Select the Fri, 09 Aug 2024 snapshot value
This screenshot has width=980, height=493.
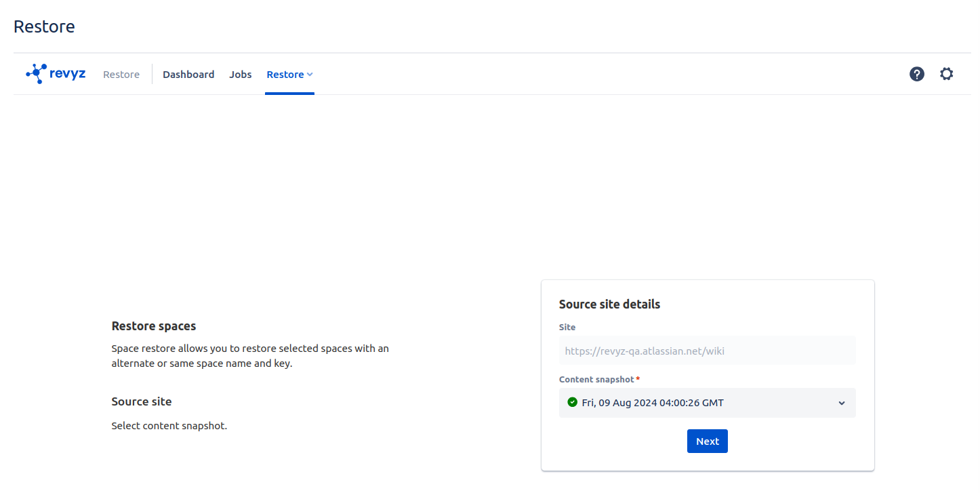point(652,403)
